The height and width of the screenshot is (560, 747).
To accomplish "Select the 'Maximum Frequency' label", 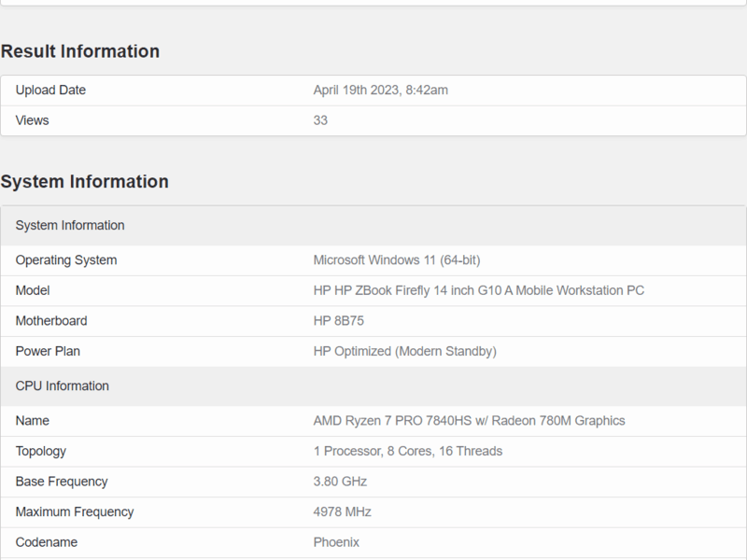I will (x=75, y=511).
